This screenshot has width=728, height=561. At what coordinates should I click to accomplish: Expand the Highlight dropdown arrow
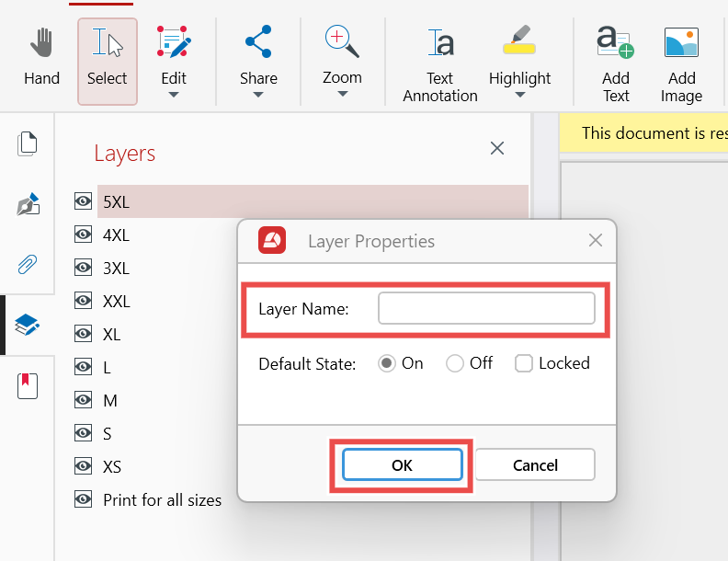point(520,95)
